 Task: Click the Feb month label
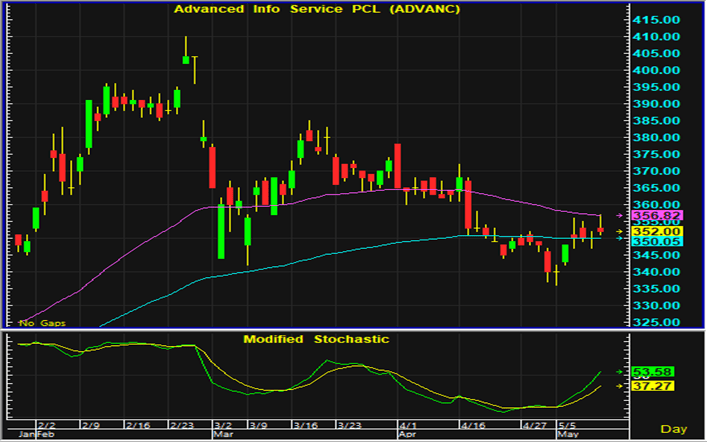point(46,434)
